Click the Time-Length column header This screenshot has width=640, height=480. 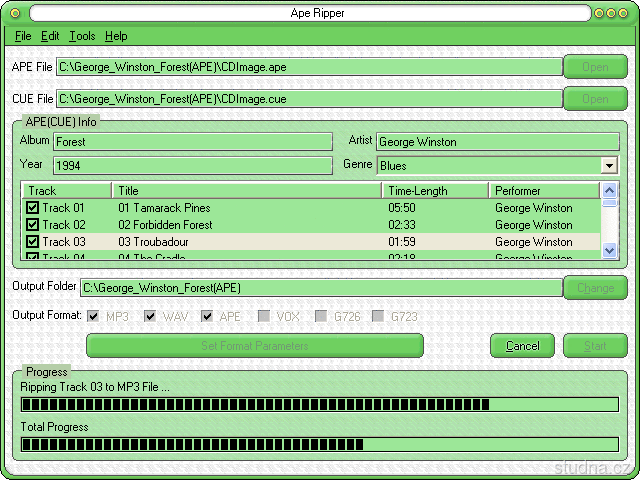[435, 190]
